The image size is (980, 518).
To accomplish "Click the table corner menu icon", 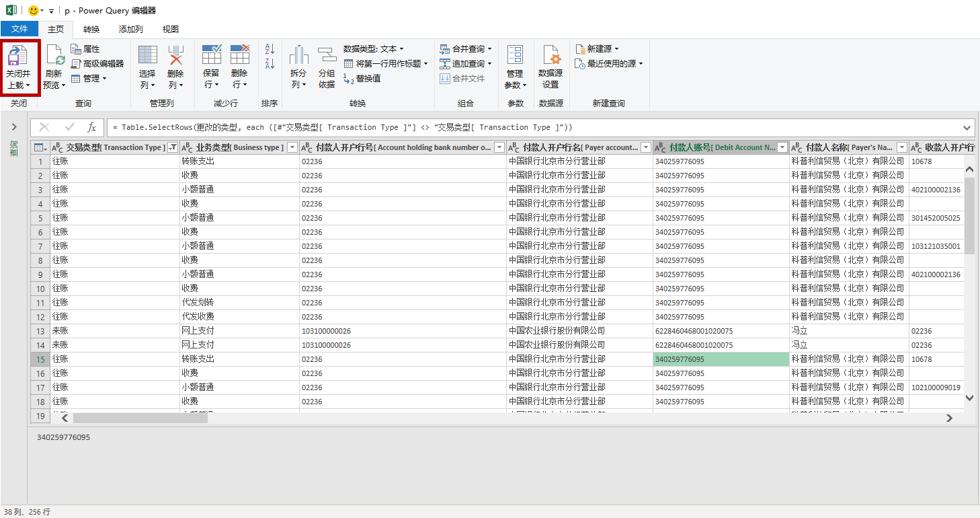I will point(40,147).
